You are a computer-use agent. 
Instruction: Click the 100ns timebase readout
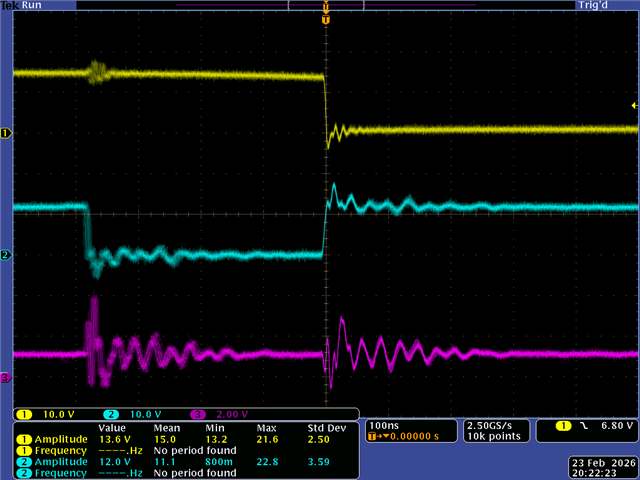click(x=384, y=426)
